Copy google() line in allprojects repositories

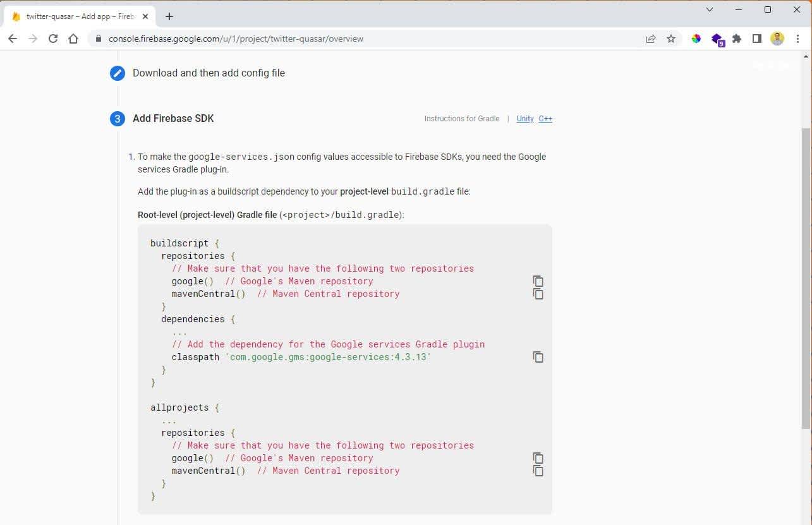point(538,458)
